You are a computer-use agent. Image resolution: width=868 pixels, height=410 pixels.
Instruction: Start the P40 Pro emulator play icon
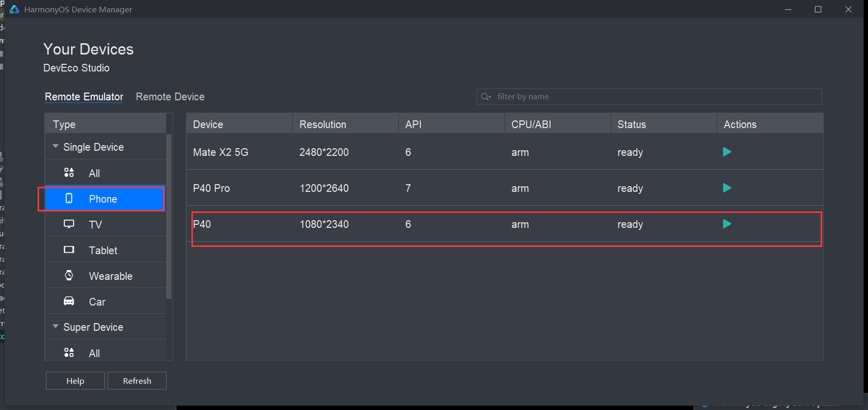727,188
